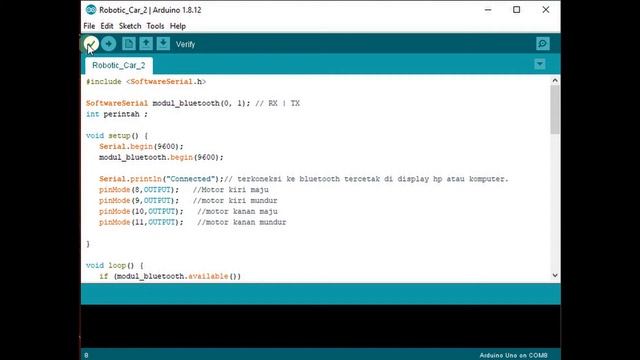The height and width of the screenshot is (360, 640).
Task: Click the black console output area
Action: [320, 326]
